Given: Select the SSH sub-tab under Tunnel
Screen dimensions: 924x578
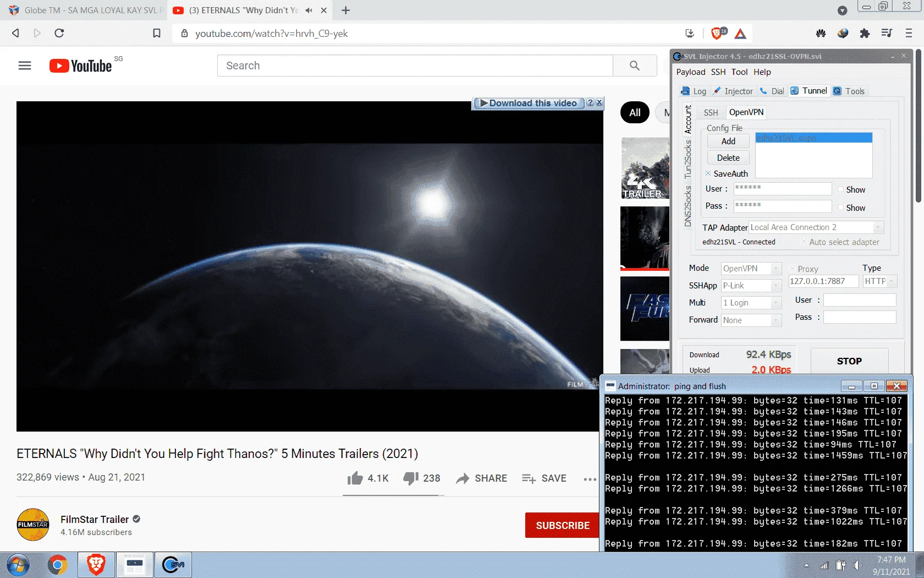Looking at the screenshot, I should click(x=711, y=112).
